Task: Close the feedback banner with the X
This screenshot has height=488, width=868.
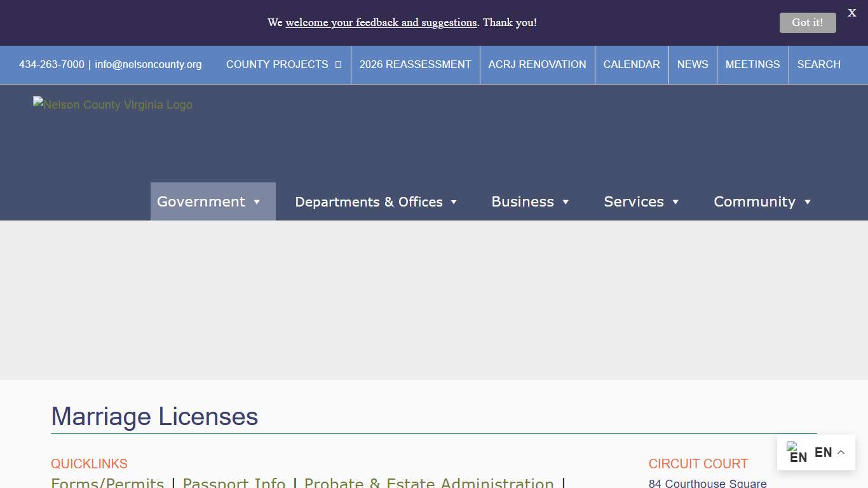Action: tap(851, 12)
